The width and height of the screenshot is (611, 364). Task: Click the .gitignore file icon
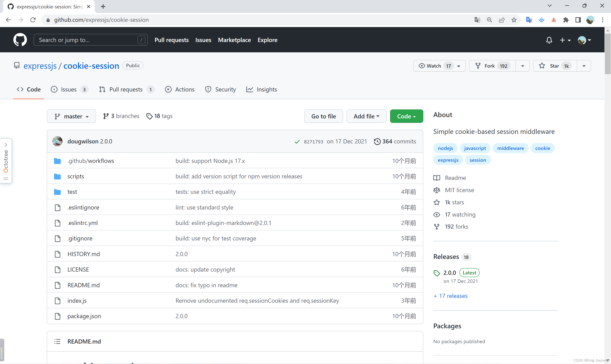click(x=57, y=238)
